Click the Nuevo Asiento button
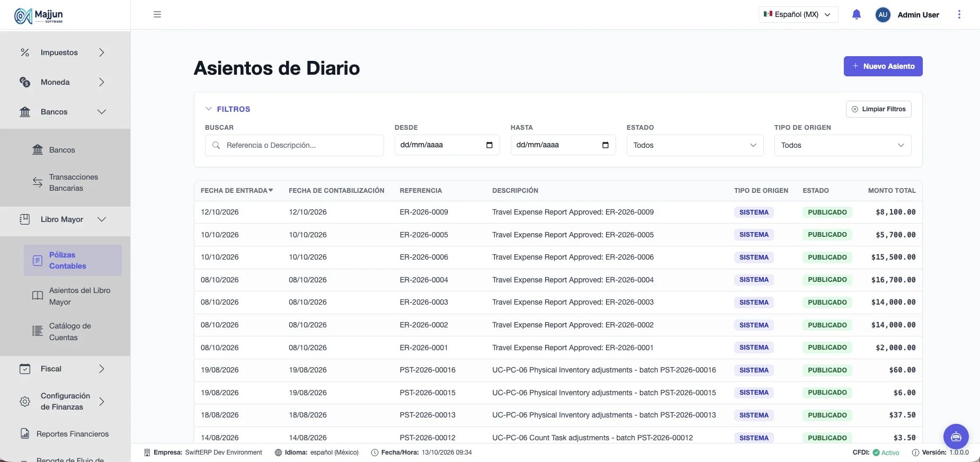Image resolution: width=980 pixels, height=462 pixels. [883, 66]
